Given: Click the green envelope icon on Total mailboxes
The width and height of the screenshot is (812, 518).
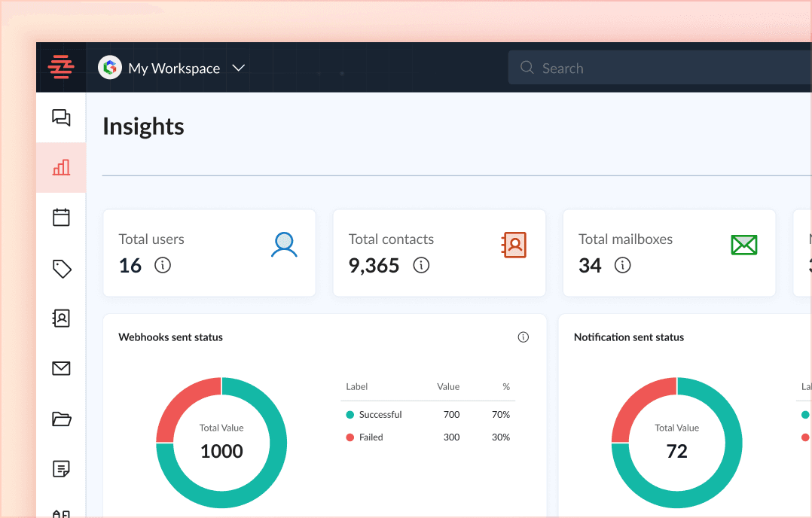Looking at the screenshot, I should pos(744,245).
